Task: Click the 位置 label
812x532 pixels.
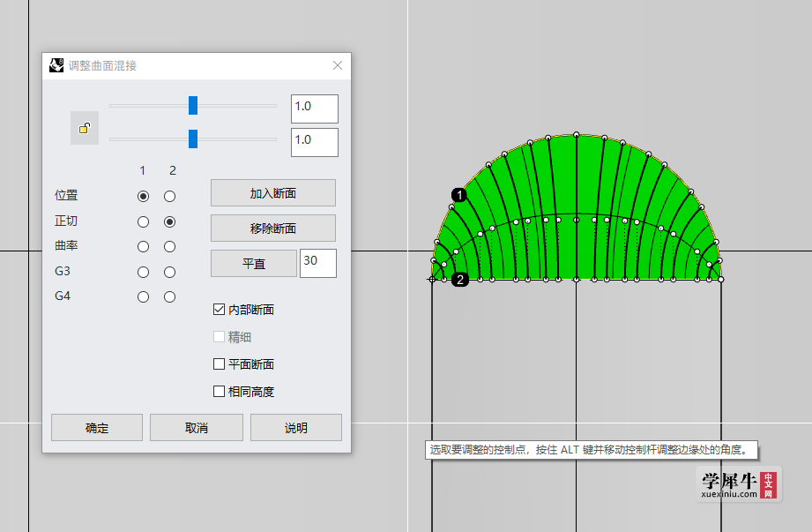Action: pyautogui.click(x=66, y=195)
